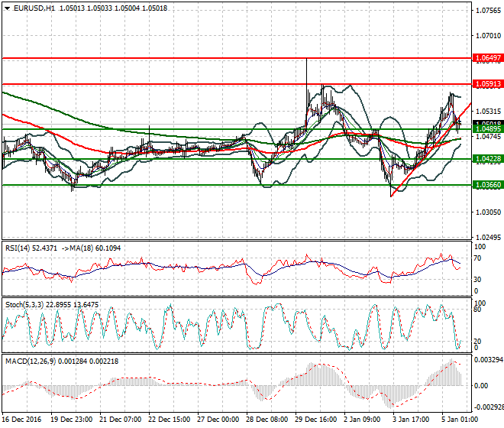
Task: Click the 1.07565 price scale value
Action: (488, 11)
